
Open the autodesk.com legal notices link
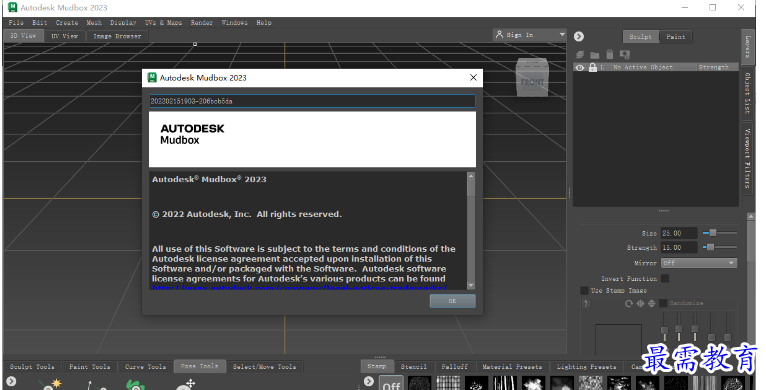(299, 287)
